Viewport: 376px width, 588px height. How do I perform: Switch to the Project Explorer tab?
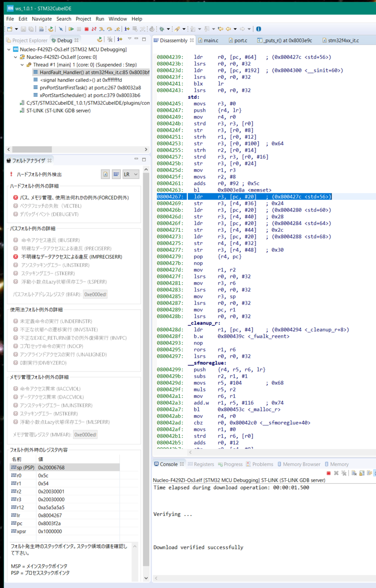pyautogui.click(x=26, y=40)
